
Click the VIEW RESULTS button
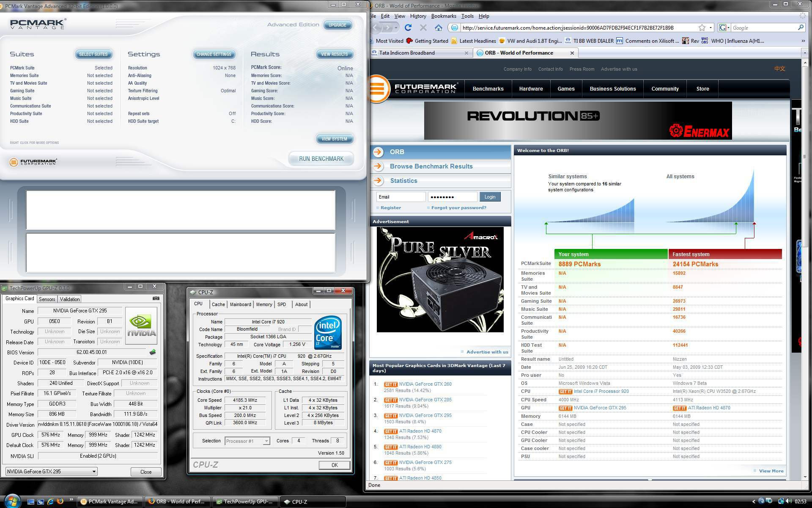[x=334, y=54]
